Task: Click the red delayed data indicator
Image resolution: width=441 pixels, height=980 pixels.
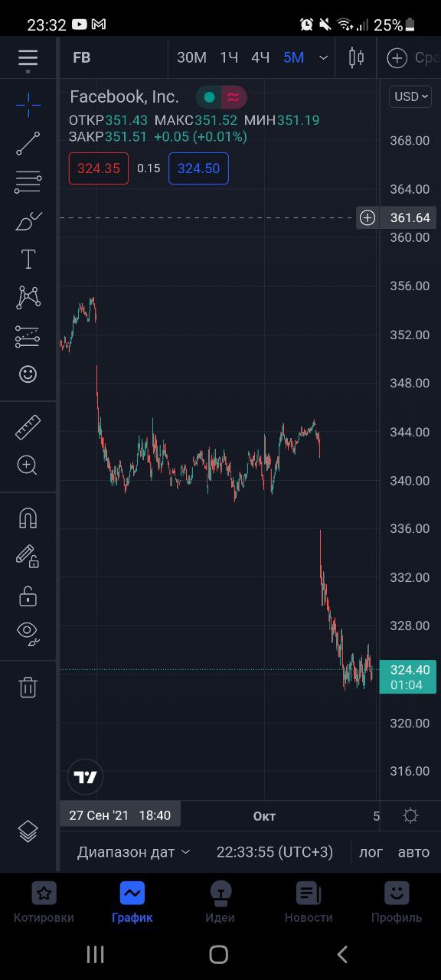Action: [x=234, y=97]
